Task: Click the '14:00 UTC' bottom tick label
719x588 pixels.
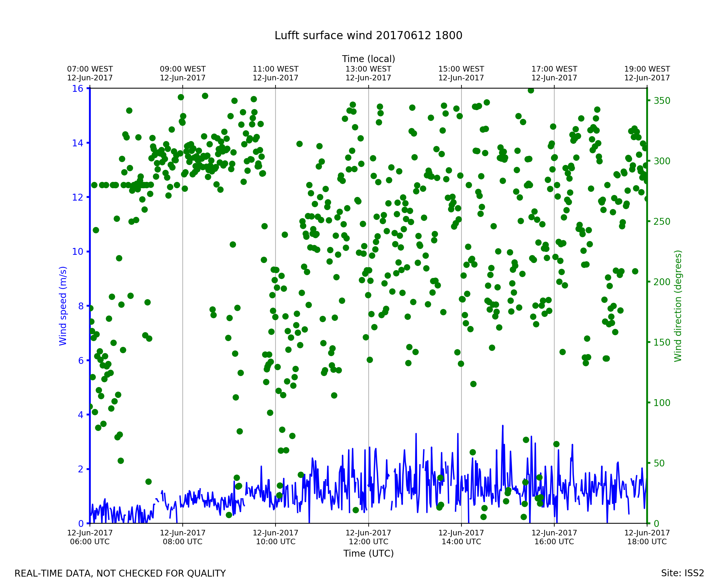Action: 461,542
